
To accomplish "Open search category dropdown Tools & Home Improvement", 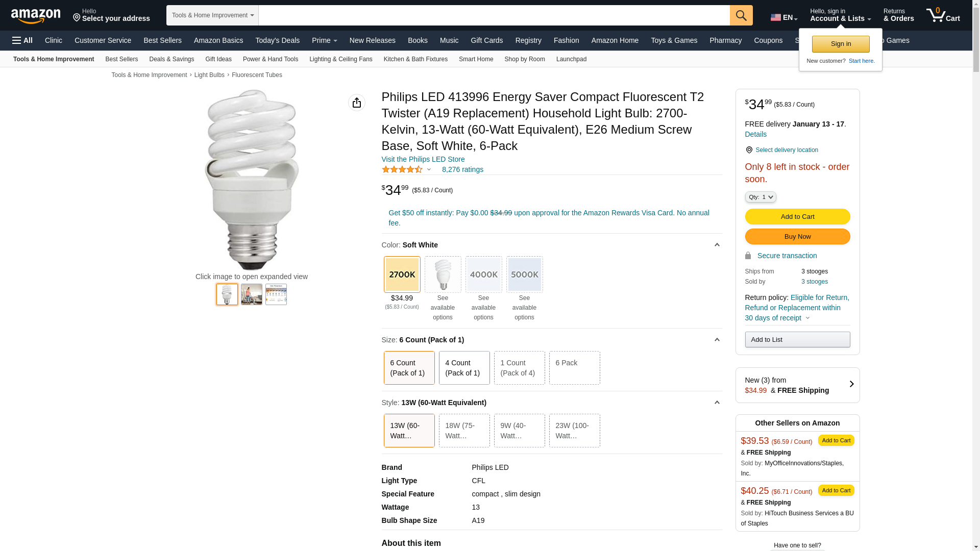I will tap(212, 15).
